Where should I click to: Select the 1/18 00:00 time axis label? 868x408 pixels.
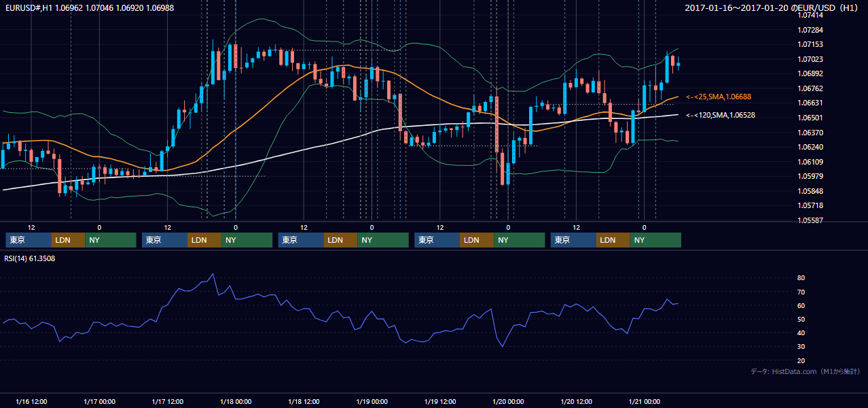pos(236,401)
